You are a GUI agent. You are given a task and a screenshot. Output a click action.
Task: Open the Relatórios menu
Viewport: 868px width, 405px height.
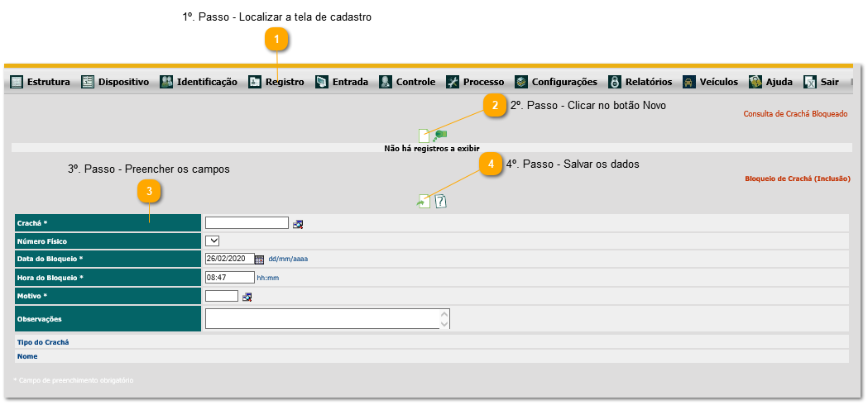tap(649, 82)
